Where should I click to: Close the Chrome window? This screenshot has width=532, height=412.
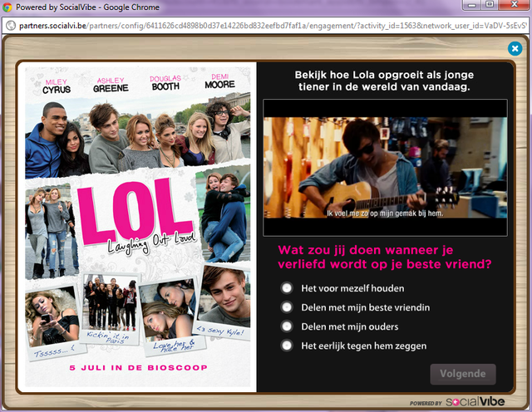pyautogui.click(x=514, y=5)
